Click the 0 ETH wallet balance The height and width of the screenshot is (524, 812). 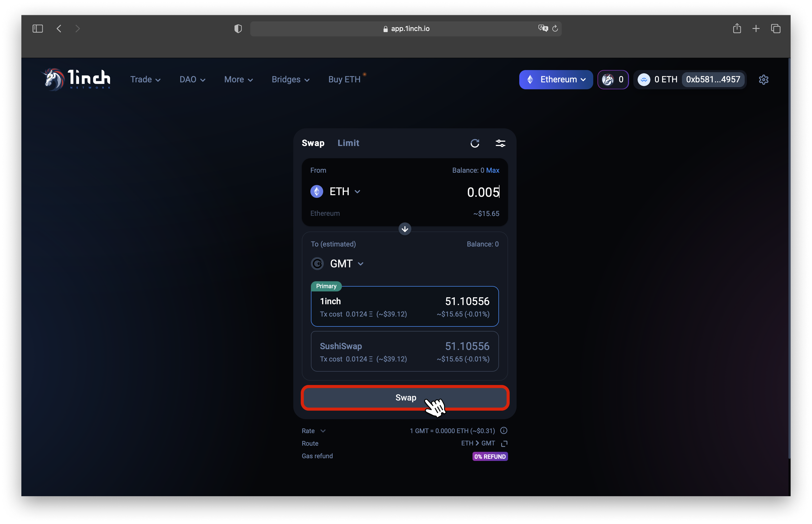tap(666, 80)
